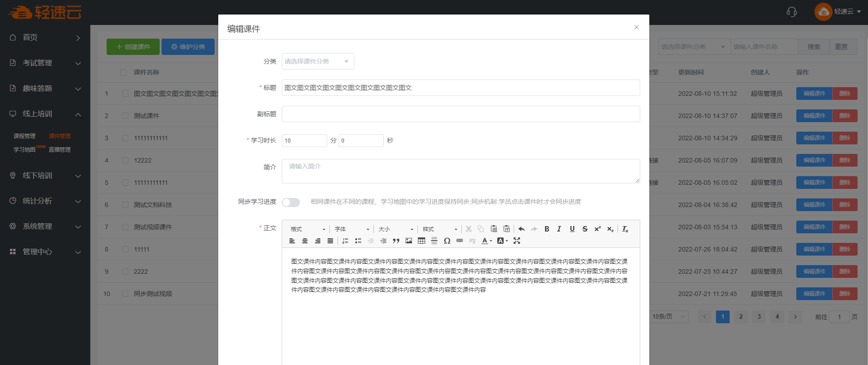The height and width of the screenshot is (365, 868).
Task: Check the box for 测试课件 row
Action: pyautogui.click(x=125, y=116)
